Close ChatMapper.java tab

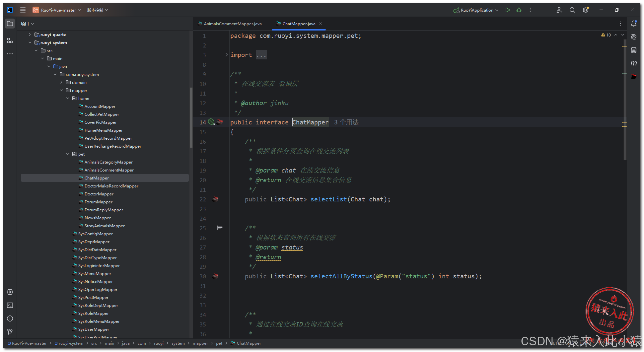coord(321,24)
